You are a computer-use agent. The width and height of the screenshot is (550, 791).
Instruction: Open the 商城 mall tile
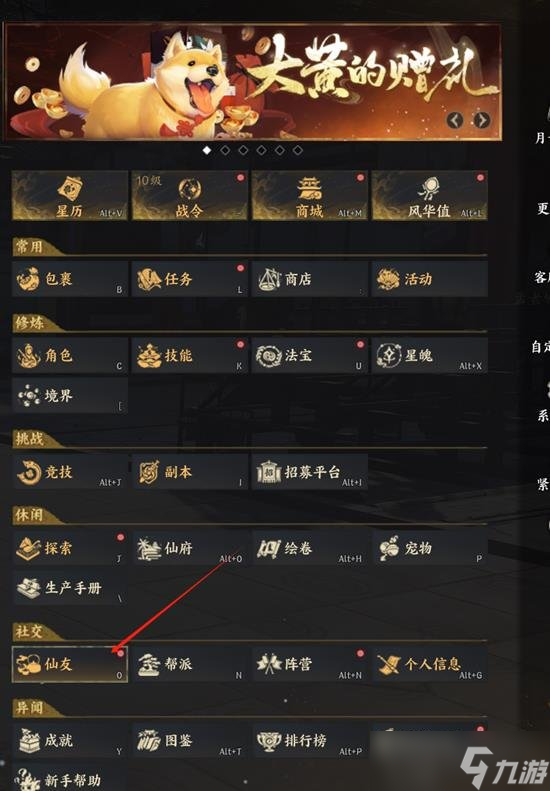(x=310, y=195)
